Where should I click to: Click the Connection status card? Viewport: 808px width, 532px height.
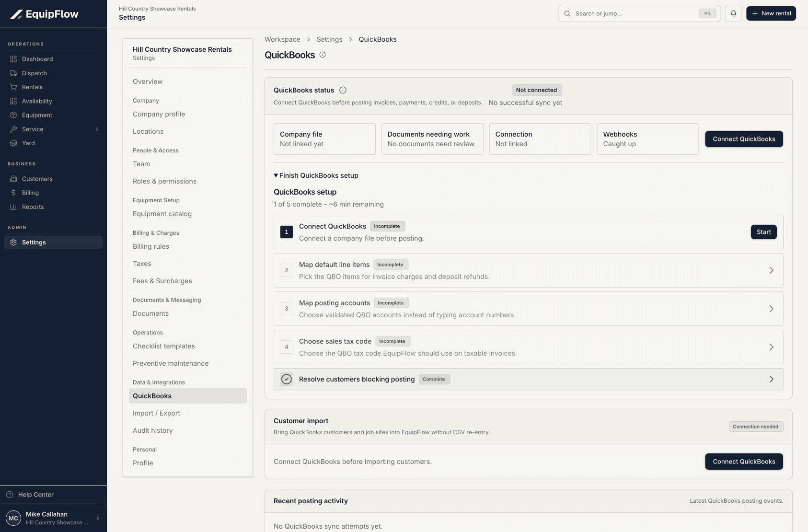(x=540, y=139)
